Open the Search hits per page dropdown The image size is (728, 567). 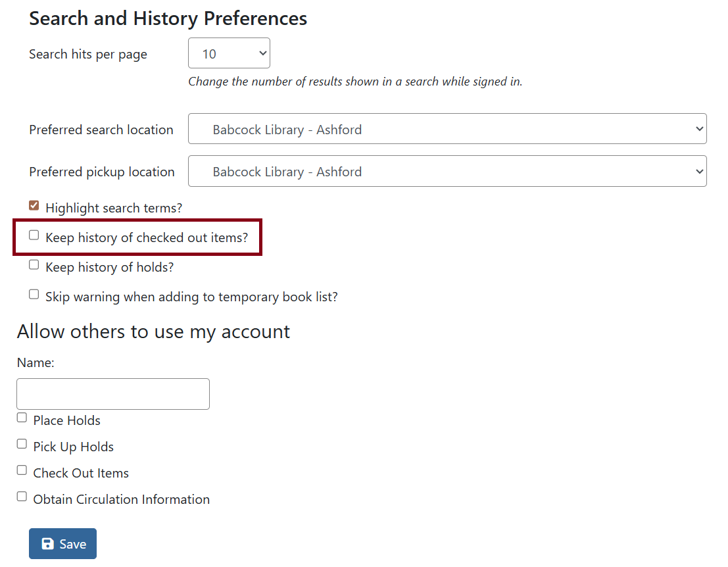pyautogui.click(x=229, y=53)
